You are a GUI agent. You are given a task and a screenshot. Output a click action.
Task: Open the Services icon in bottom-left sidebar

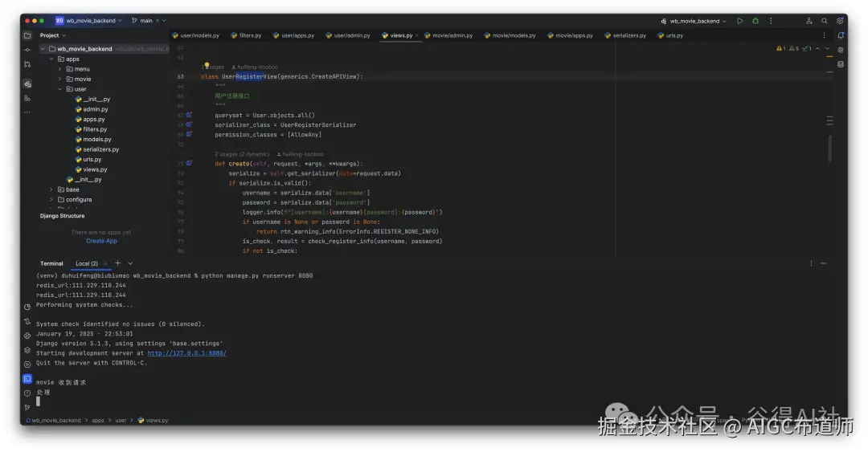[x=27, y=364]
